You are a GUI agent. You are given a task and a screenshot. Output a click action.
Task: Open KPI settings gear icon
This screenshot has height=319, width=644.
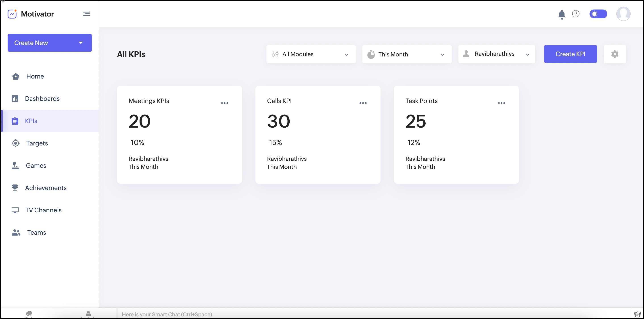(x=615, y=54)
